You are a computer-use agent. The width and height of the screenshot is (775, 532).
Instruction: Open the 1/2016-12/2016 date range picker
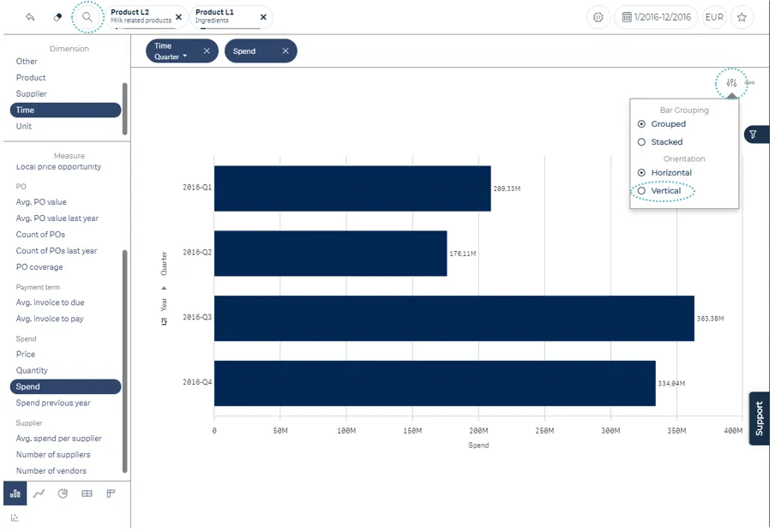(x=655, y=17)
